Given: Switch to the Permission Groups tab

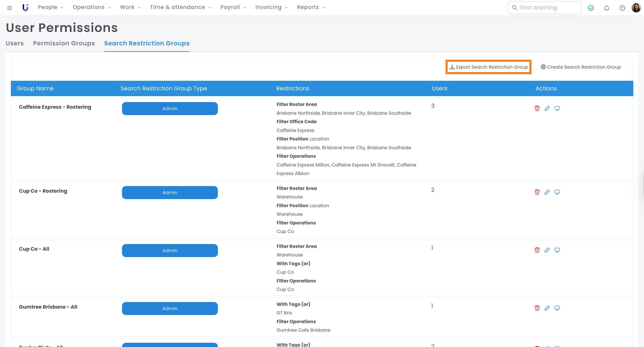Looking at the screenshot, I should click(x=64, y=43).
